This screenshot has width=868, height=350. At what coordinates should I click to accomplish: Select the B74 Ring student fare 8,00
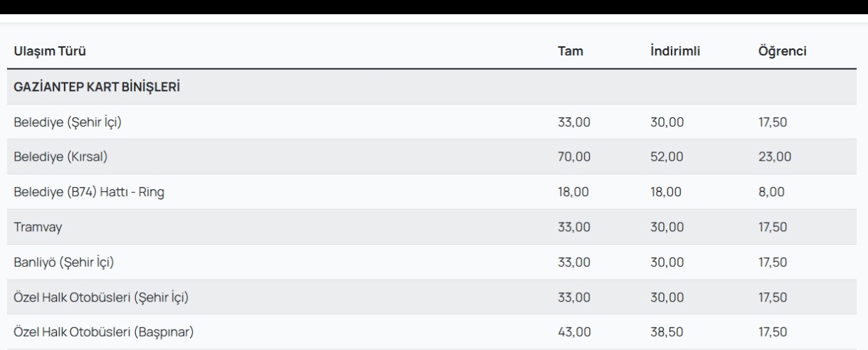tap(772, 192)
